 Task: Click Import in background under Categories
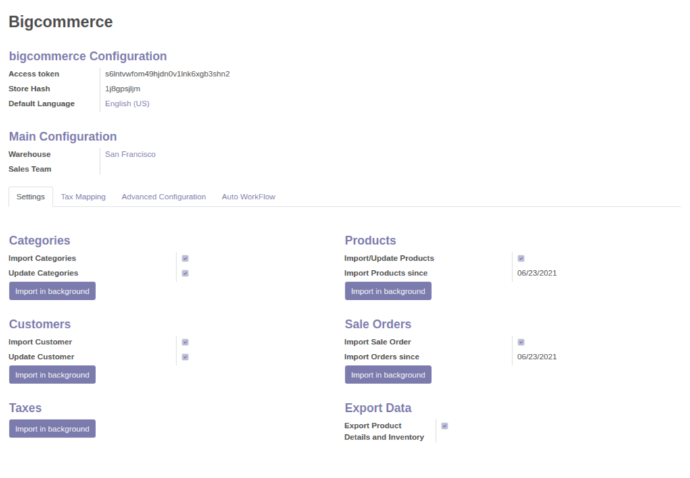click(52, 291)
